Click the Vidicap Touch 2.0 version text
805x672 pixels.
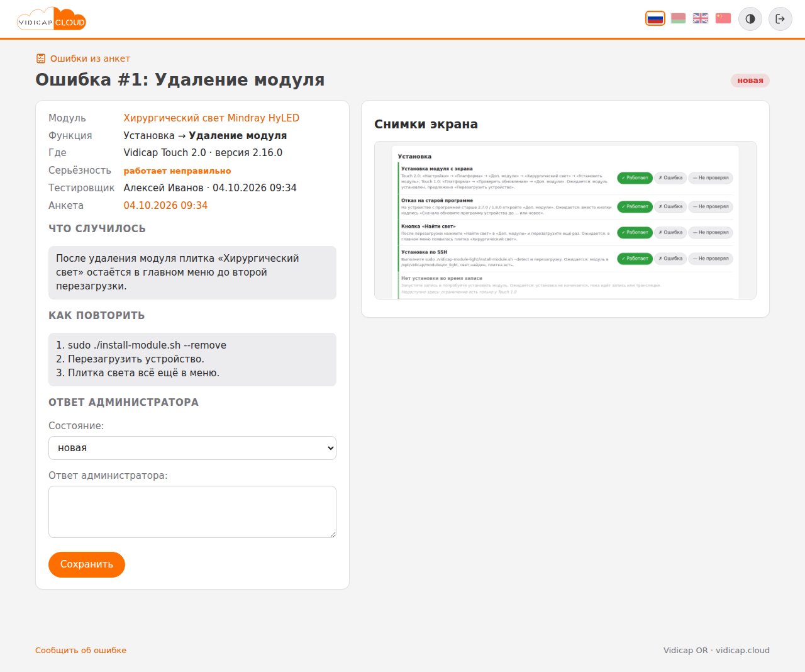pos(203,152)
